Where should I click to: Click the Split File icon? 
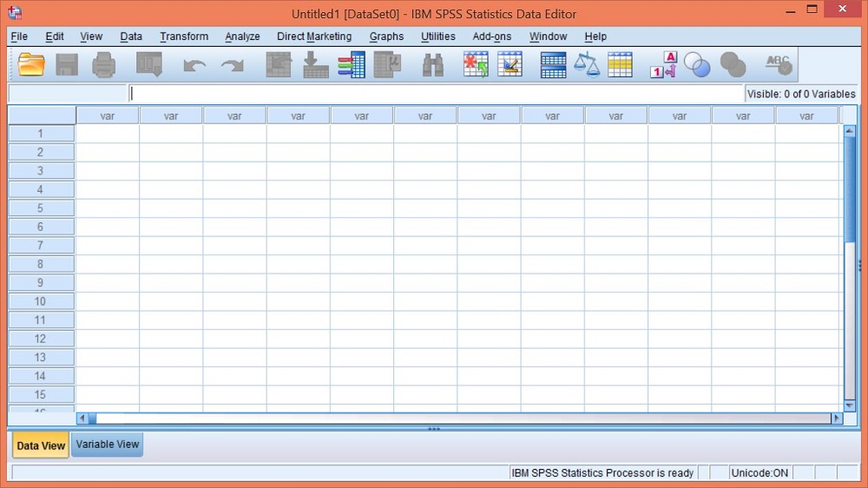tap(553, 65)
